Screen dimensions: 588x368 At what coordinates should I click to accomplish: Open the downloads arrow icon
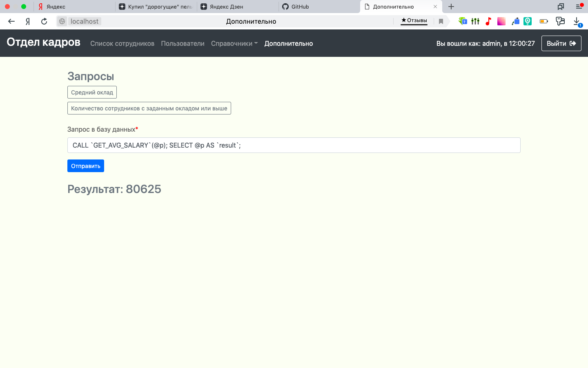pos(577,22)
